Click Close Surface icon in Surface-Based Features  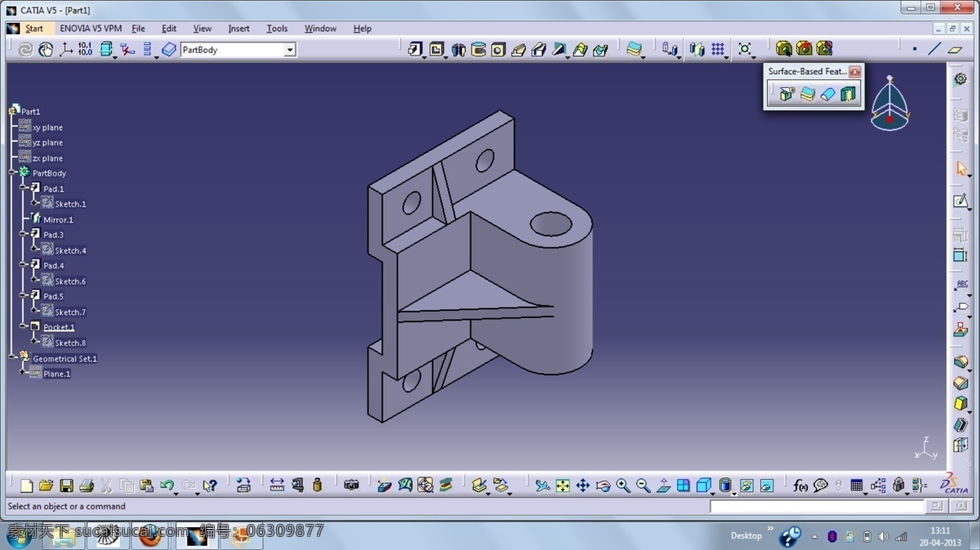pyautogui.click(x=828, y=94)
